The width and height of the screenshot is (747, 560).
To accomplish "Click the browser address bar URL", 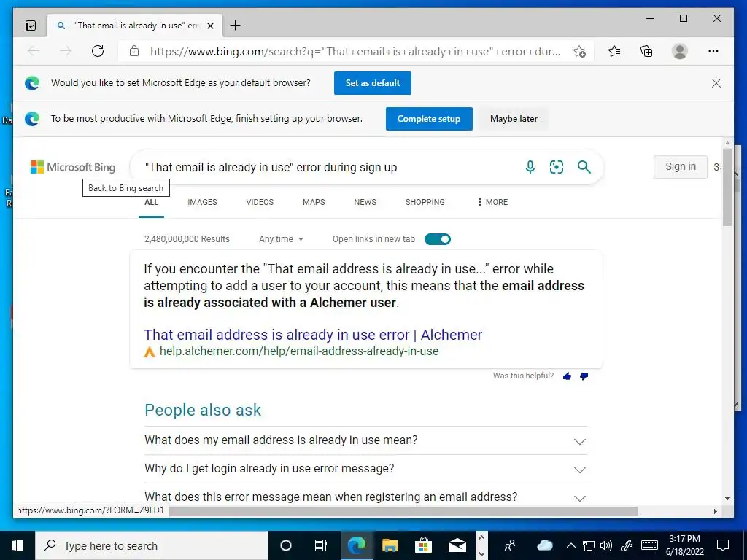I will [x=355, y=52].
